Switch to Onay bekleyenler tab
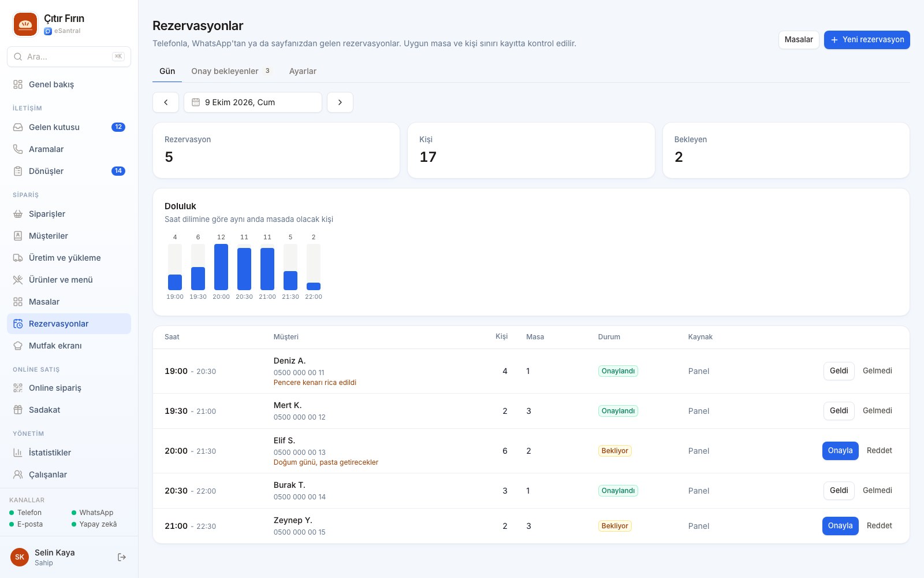Viewport: 924px width, 578px height. point(231,71)
